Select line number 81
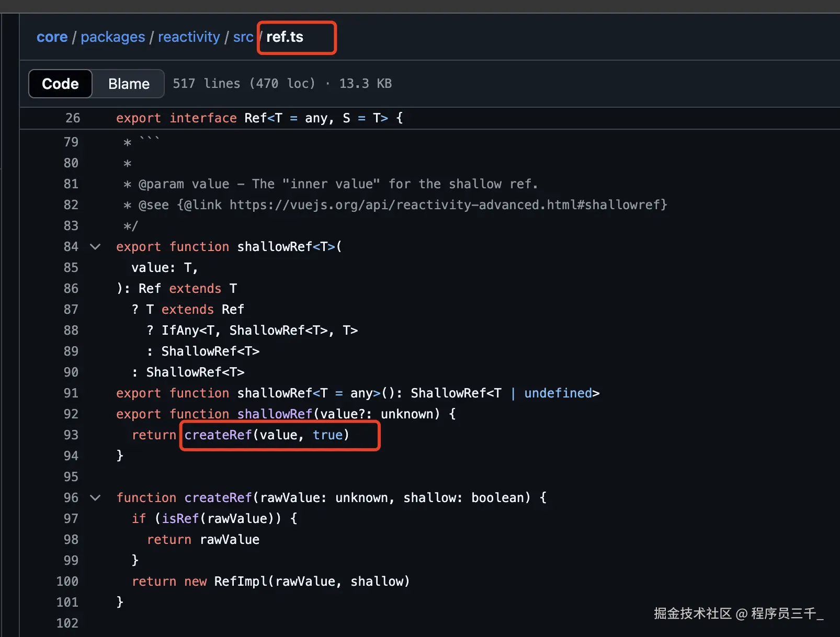Image resolution: width=840 pixels, height=637 pixels. click(x=71, y=184)
